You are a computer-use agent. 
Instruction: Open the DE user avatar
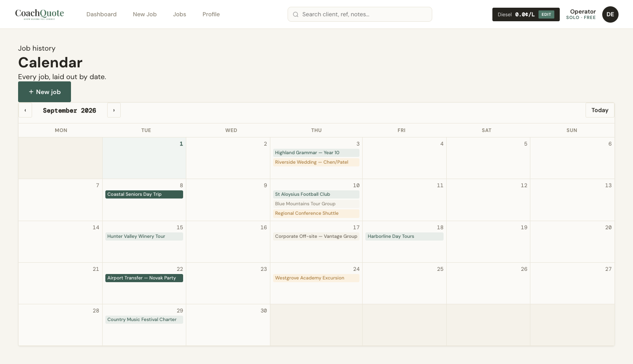click(610, 14)
